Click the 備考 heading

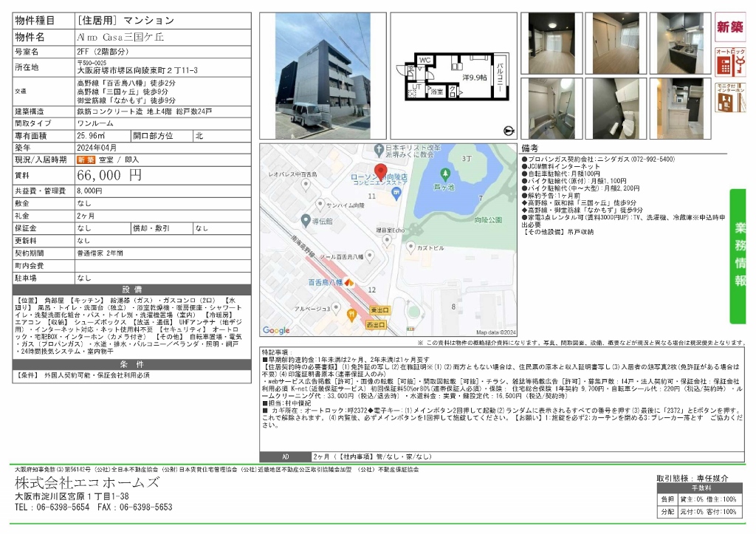530,148
